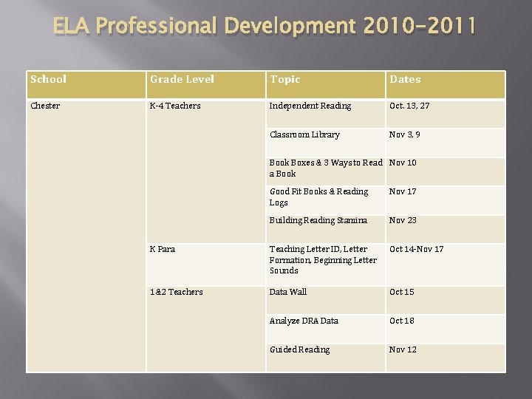The width and height of the screenshot is (532, 399).
Task: Select the 'Teaching Letter ID, Letter Formation' topic cell
Action: click(326, 265)
